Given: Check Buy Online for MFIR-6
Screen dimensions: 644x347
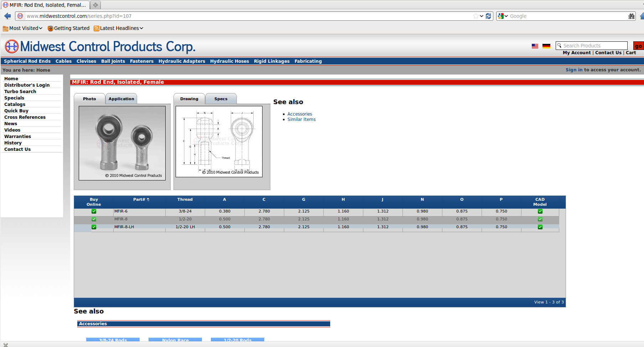Looking at the screenshot, I should 94,211.
